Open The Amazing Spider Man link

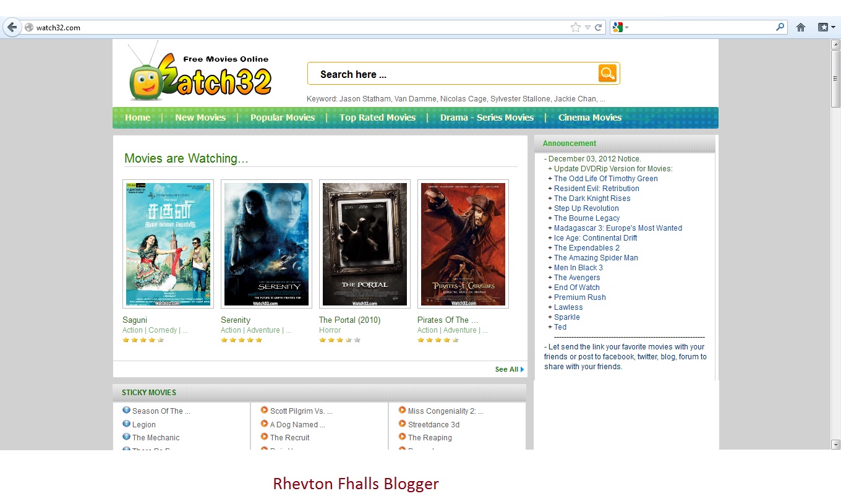click(596, 258)
